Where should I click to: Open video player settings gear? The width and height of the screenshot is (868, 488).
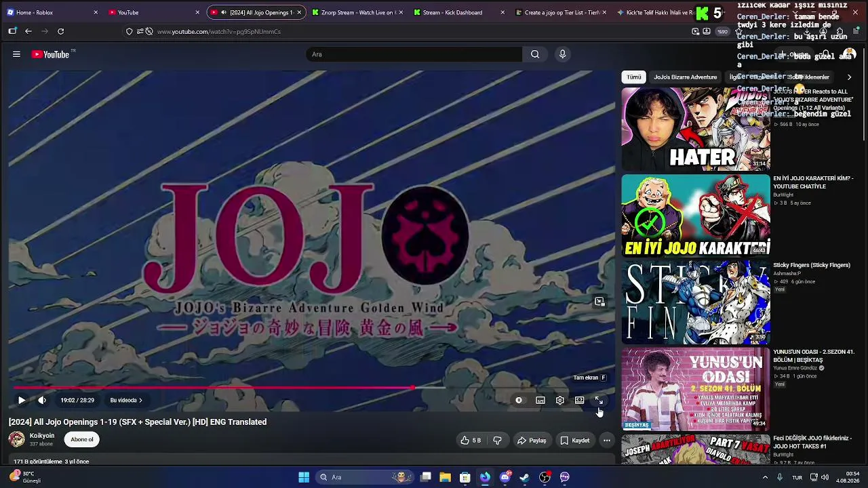pos(560,401)
